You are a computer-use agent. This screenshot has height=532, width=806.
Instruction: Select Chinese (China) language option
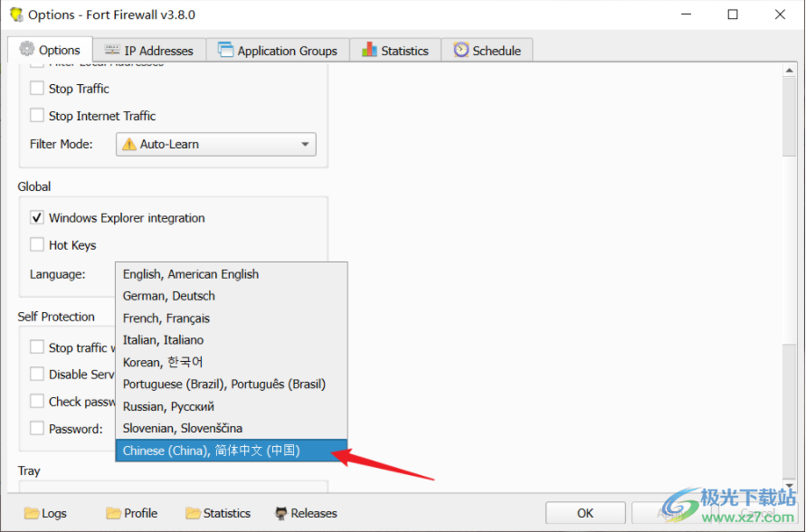(232, 451)
